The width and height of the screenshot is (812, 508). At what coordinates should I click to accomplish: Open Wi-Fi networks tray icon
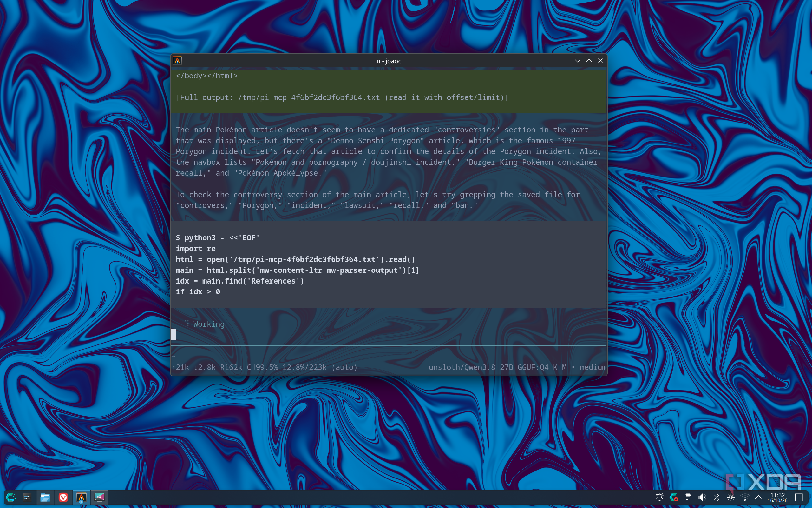tap(745, 497)
